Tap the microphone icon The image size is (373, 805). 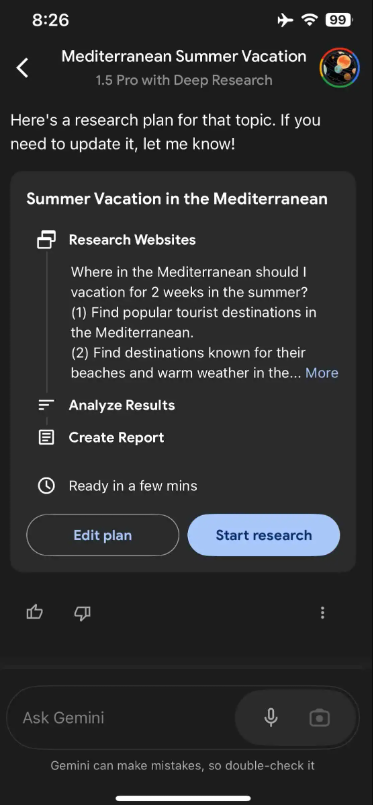click(x=271, y=717)
